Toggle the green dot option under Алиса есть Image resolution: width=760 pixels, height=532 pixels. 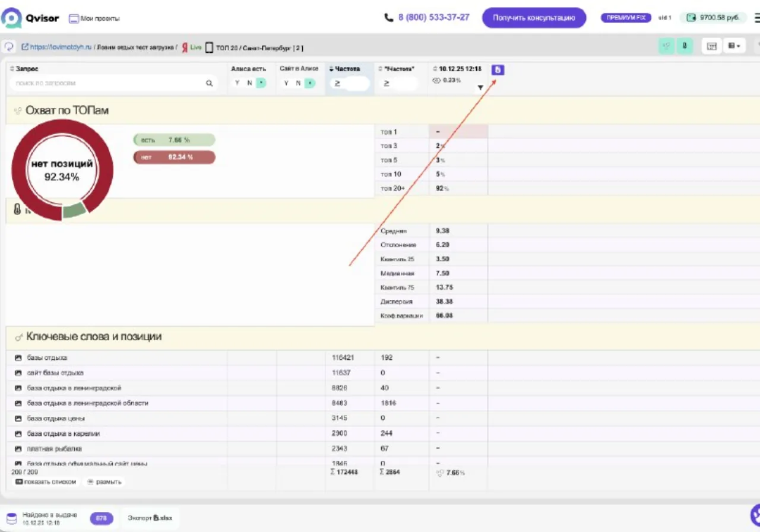coord(261,83)
